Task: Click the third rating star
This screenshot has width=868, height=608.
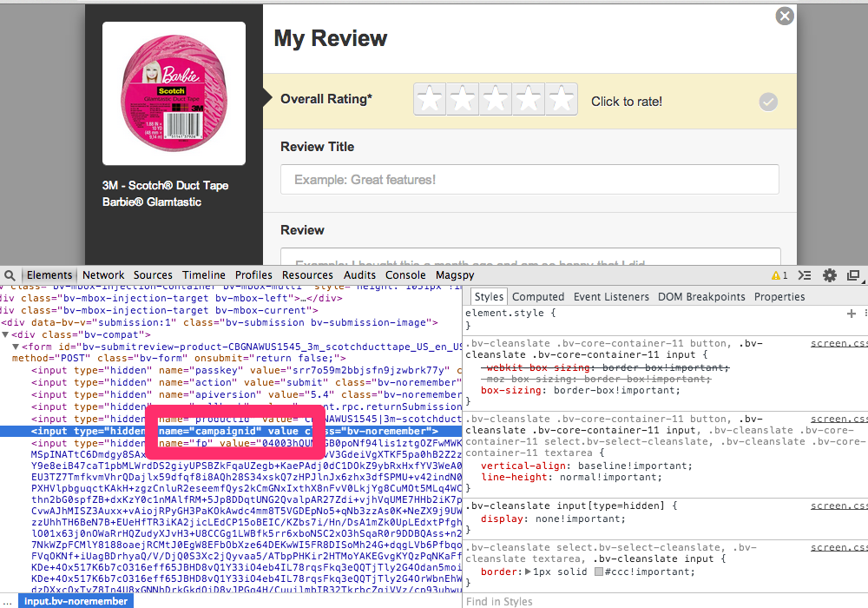Action: (x=496, y=100)
